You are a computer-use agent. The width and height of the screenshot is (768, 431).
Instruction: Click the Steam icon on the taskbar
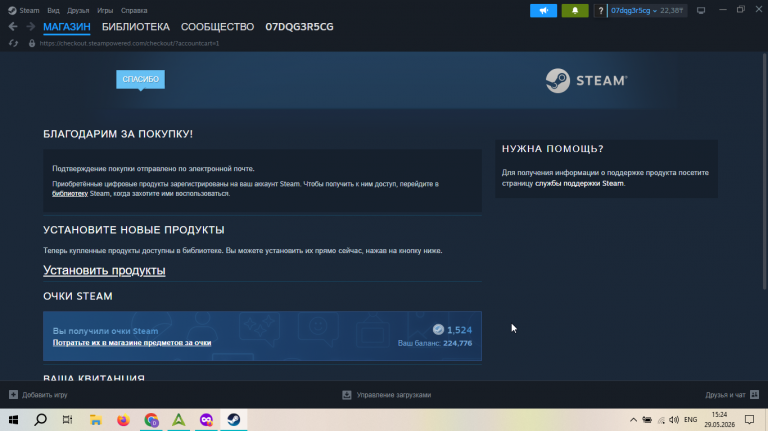(x=234, y=420)
